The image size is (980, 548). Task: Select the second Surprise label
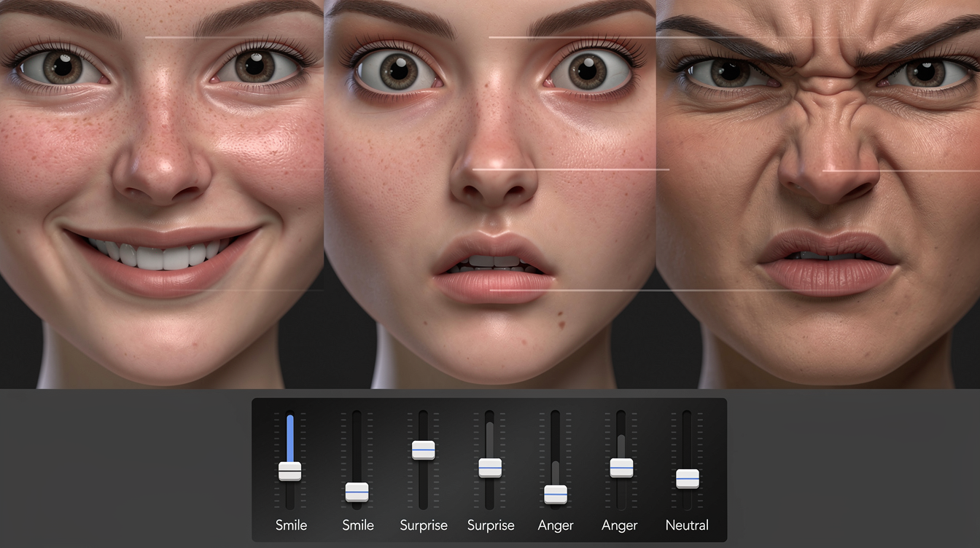tap(491, 525)
